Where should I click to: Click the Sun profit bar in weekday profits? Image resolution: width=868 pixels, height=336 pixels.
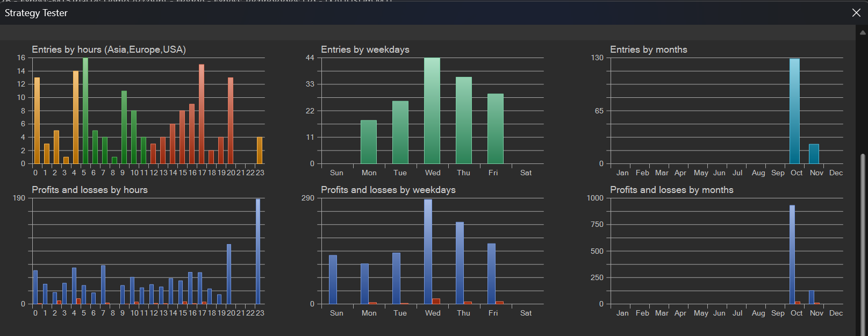point(333,280)
